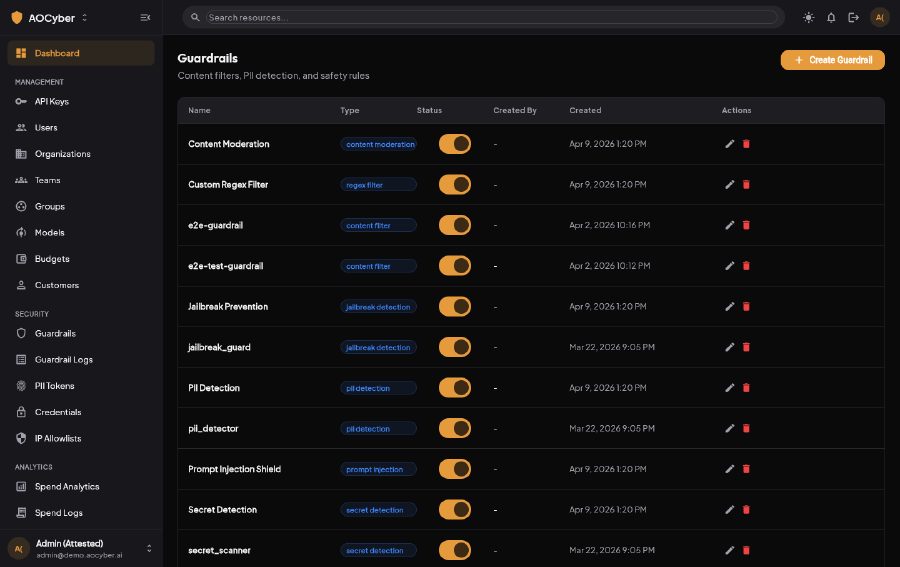Delete the jailbreak_guard entry
900x567 pixels.
pyautogui.click(x=746, y=347)
